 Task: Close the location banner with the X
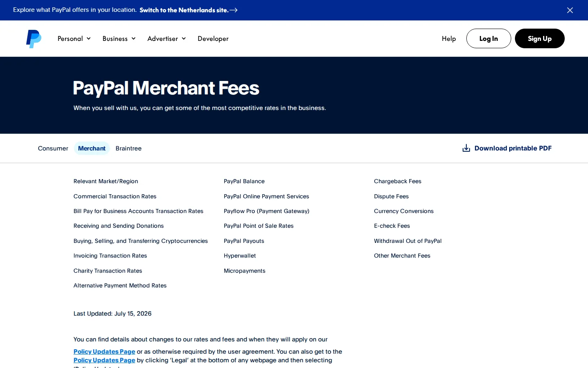point(570,10)
